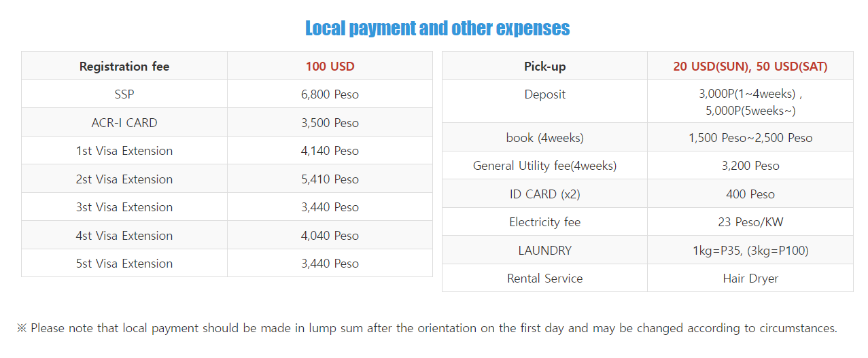The image size is (868, 358).
Task: Click the General Utility fee(4weeks) label
Action: coord(544,166)
